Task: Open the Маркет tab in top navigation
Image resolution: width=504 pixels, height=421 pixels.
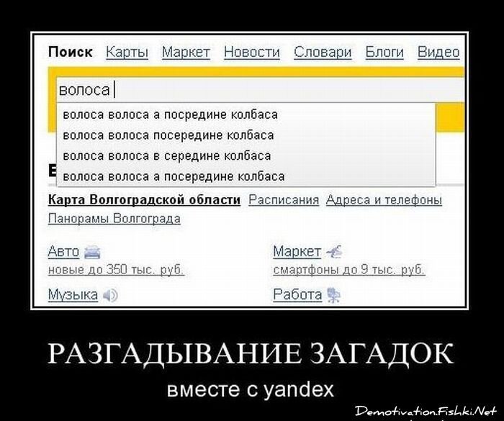Action: coord(186,52)
